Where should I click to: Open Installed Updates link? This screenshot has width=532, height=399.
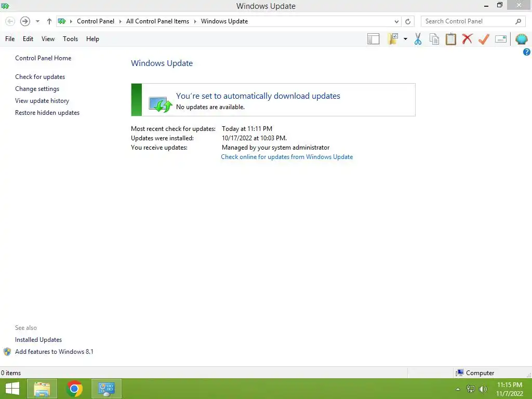click(x=38, y=340)
